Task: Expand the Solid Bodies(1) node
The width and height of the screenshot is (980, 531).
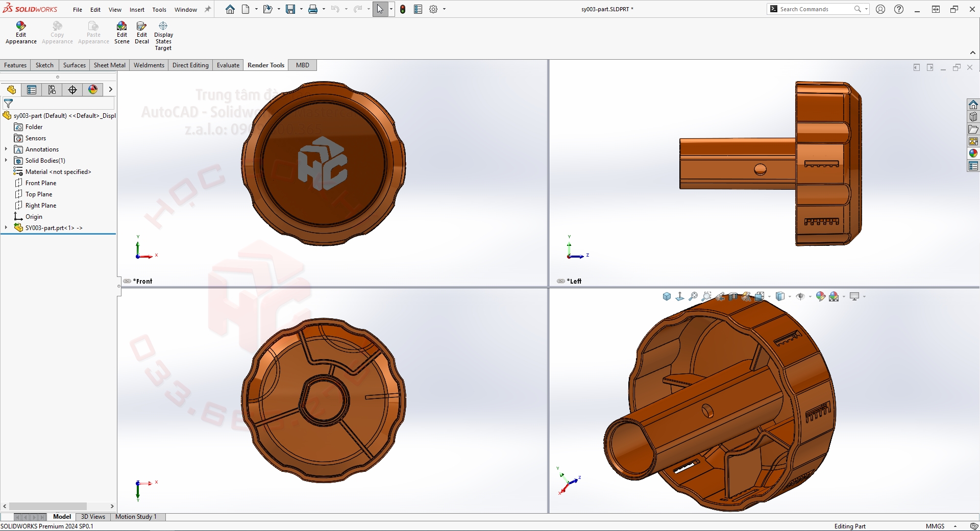Action: point(6,161)
